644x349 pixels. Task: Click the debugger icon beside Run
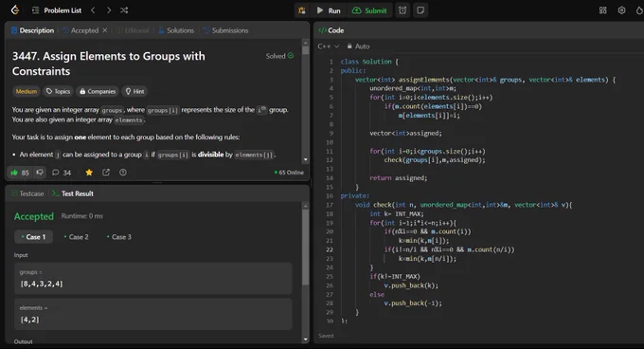[x=302, y=10]
